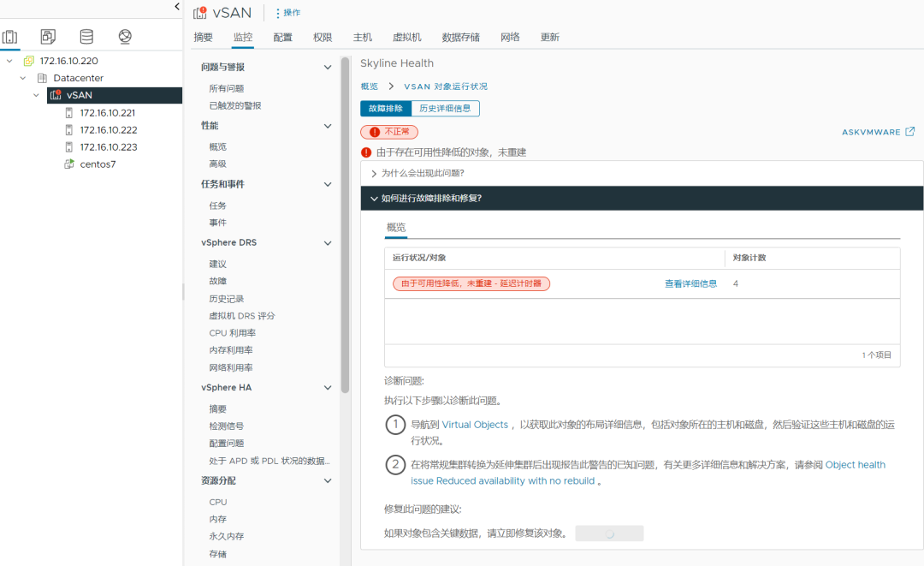Click the 对象计数 column header
924x566 pixels.
pos(749,258)
